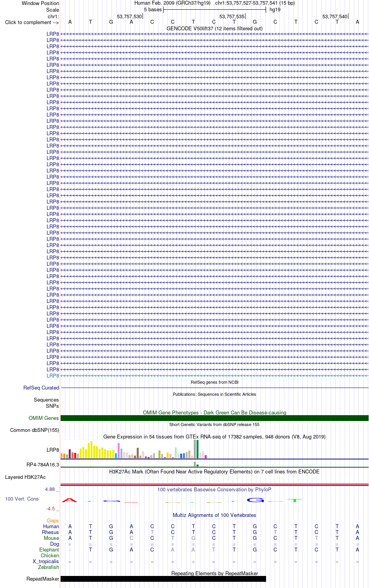Select the 'Layered H3K27Ac' label
The width and height of the screenshot is (369, 588).
(x=25, y=477)
